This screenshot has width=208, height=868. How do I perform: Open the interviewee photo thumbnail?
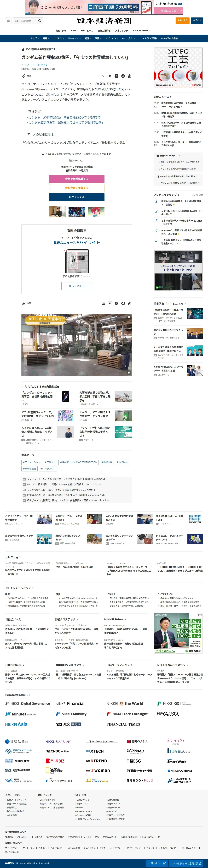tap(57, 212)
